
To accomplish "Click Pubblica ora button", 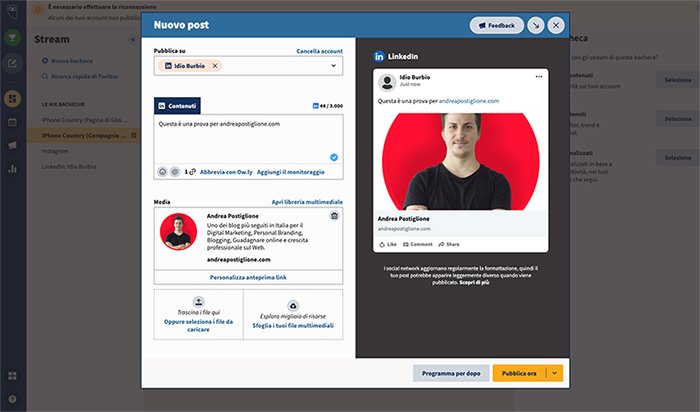I will (x=519, y=373).
